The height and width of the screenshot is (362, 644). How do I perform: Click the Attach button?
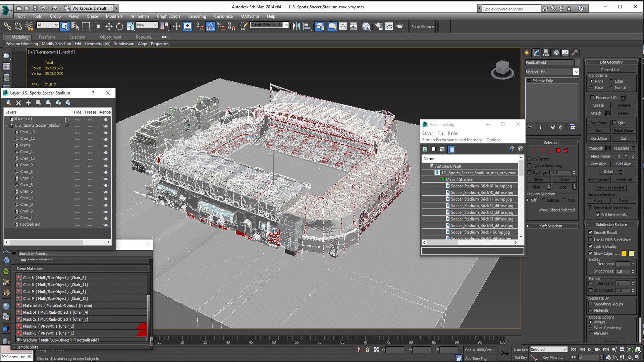click(596, 113)
